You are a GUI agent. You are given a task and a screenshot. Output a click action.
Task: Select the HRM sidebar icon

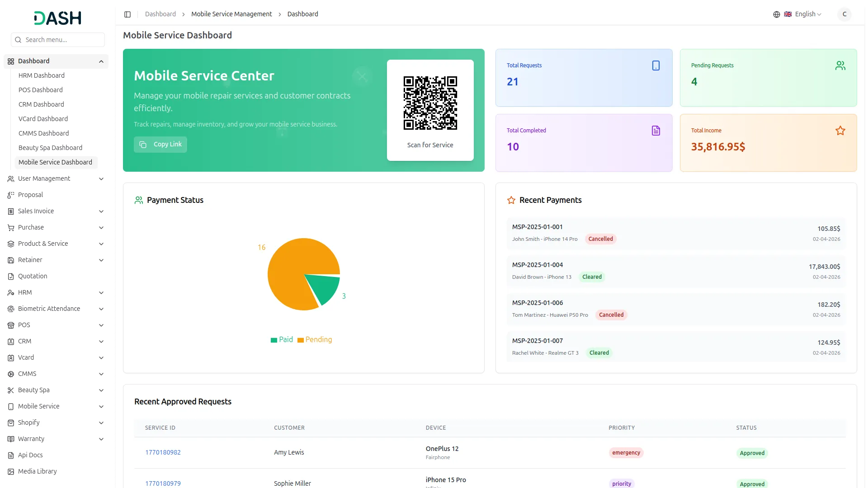10,292
